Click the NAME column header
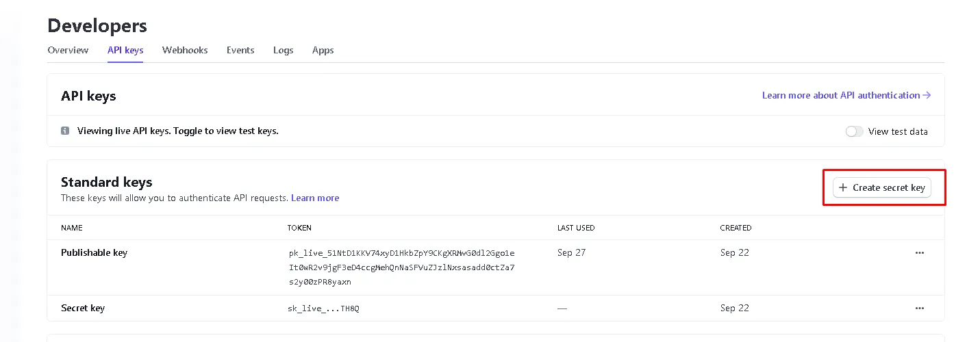Screen dimensions: 980x342 coord(72,228)
